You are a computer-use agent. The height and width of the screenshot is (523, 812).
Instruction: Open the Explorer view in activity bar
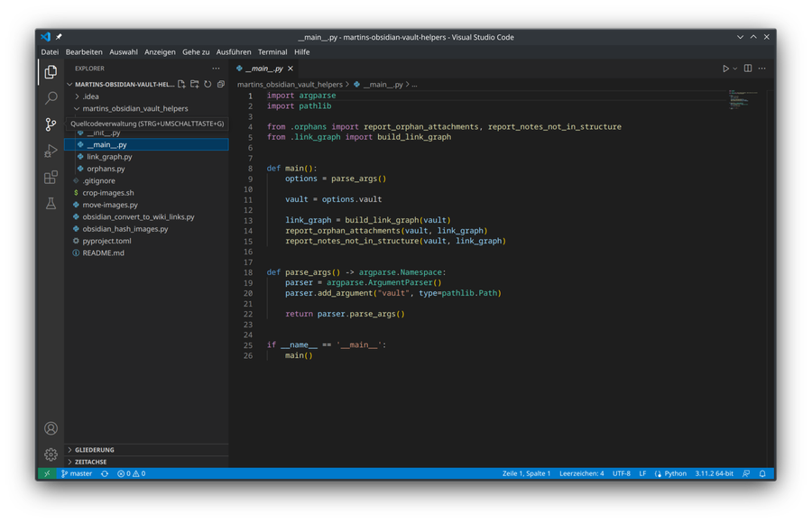51,71
